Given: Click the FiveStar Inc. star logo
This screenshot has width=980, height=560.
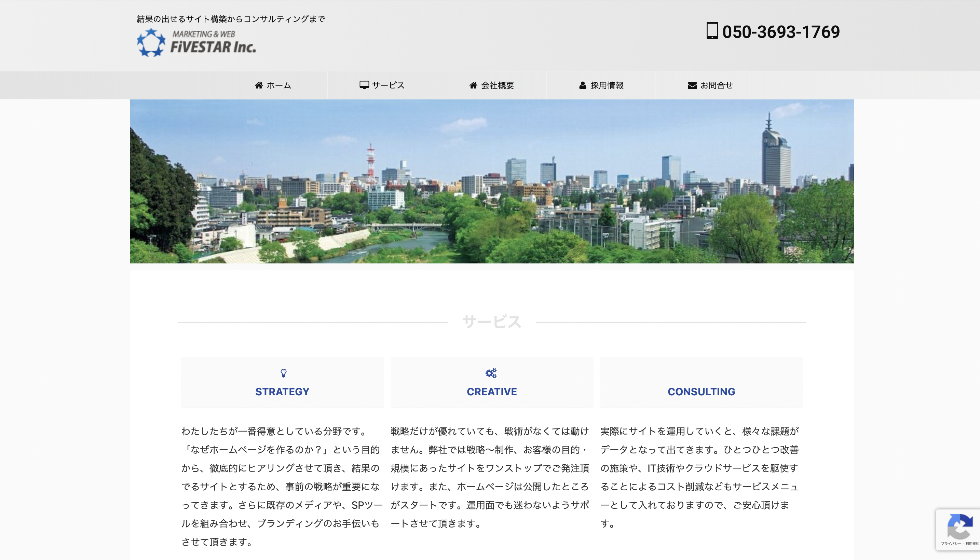Looking at the screenshot, I should 151,43.
